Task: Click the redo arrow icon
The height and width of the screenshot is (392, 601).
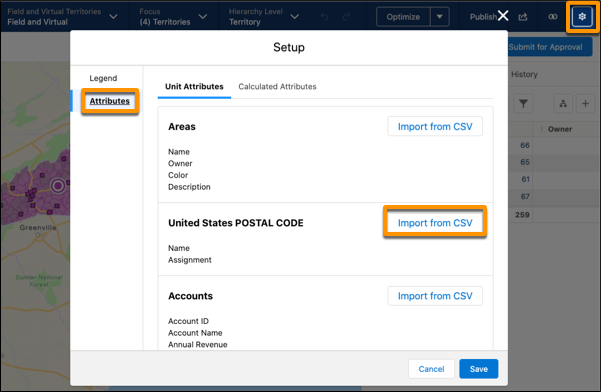Action: pyautogui.click(x=346, y=17)
